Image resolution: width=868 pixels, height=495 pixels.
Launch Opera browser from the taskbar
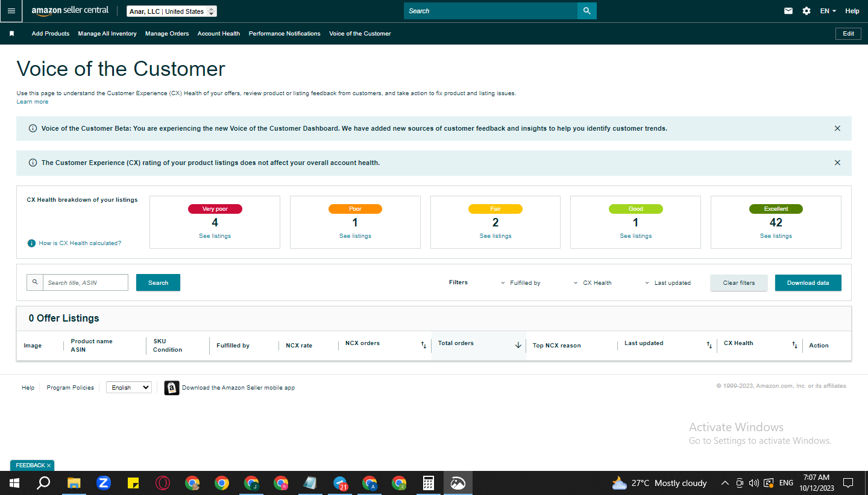163,483
